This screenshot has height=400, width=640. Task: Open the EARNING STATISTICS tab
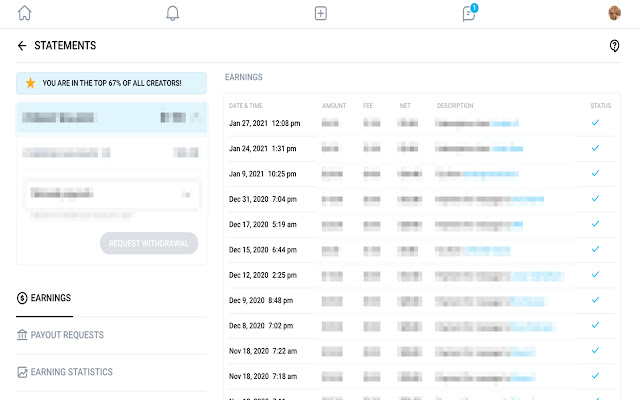pos(65,372)
